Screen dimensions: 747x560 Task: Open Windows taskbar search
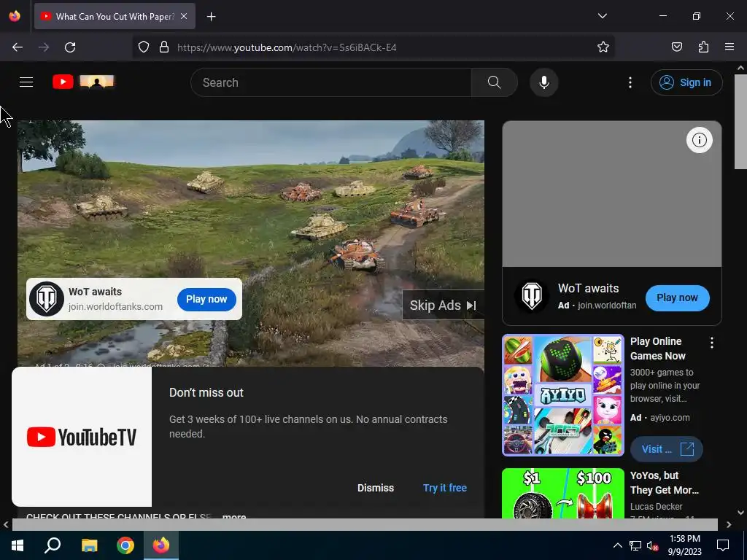(x=53, y=545)
